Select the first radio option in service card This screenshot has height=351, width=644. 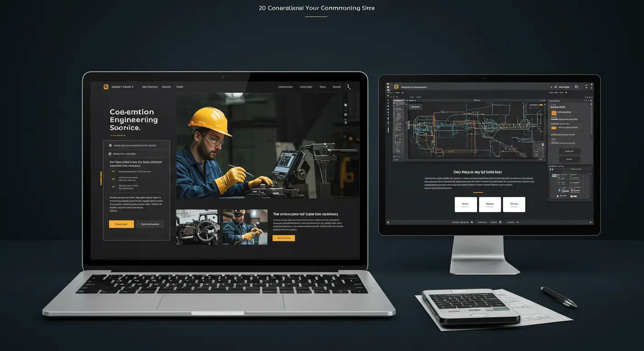[110, 145]
